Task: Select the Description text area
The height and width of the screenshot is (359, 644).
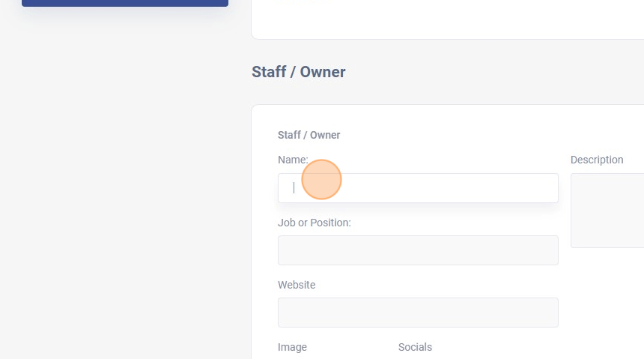Action: (607, 211)
